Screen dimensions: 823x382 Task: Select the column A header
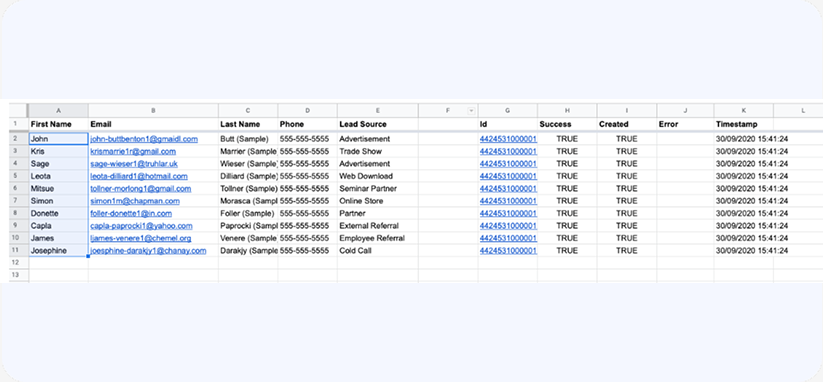pos(58,111)
